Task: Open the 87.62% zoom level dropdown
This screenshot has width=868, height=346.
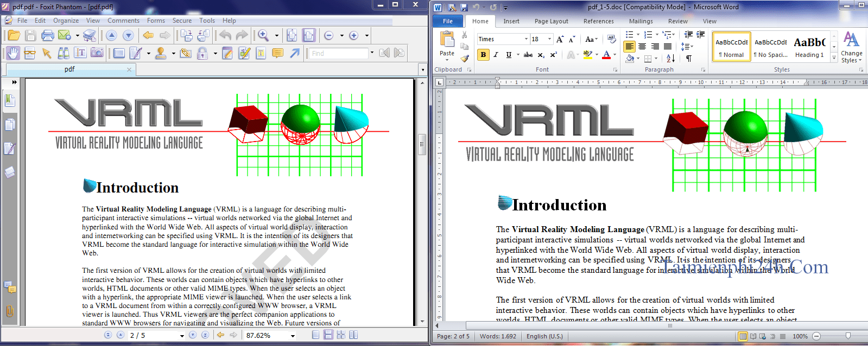Action: (293, 336)
